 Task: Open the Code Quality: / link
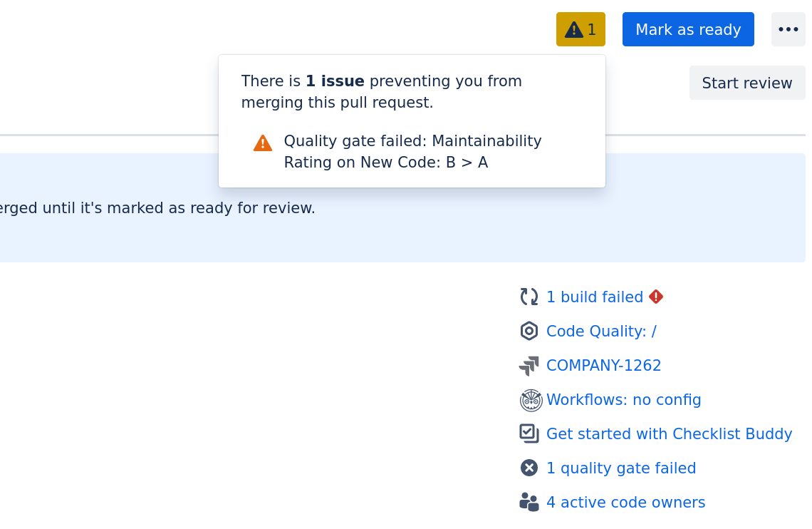coord(600,332)
